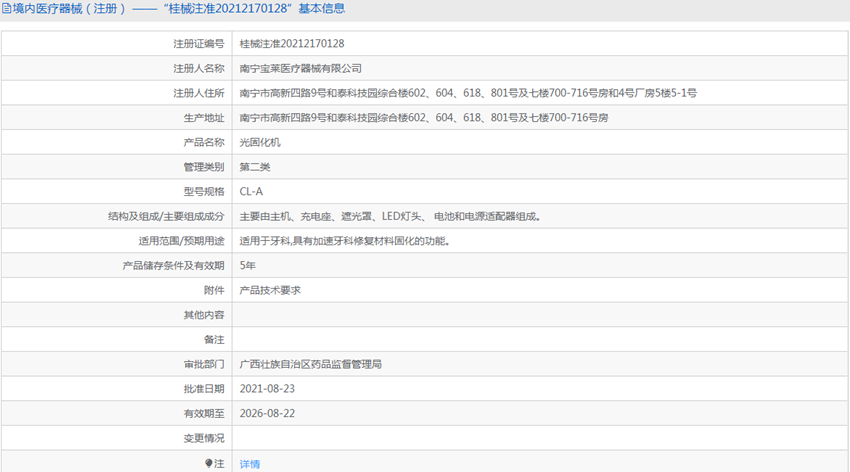The height and width of the screenshot is (472, 850).
Task: Click the 变更情况 row label
Action: click(204, 438)
